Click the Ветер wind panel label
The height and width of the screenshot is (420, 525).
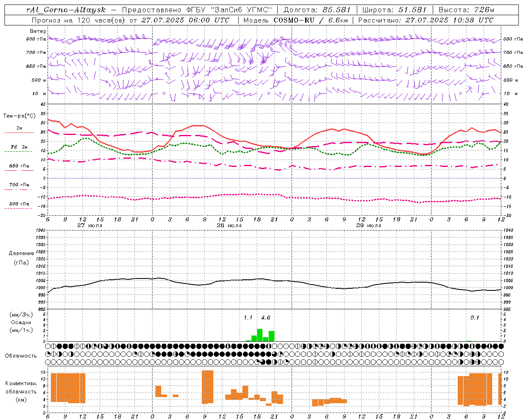(x=38, y=31)
